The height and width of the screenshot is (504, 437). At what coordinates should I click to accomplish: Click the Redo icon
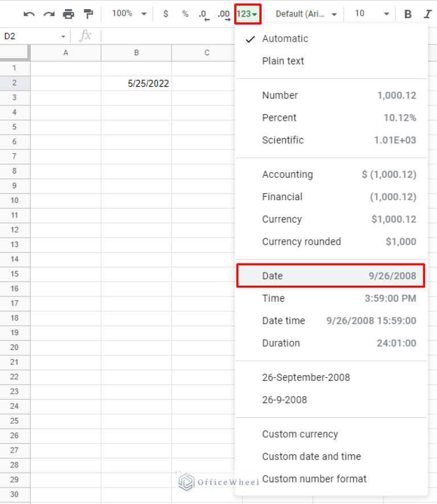click(x=48, y=13)
